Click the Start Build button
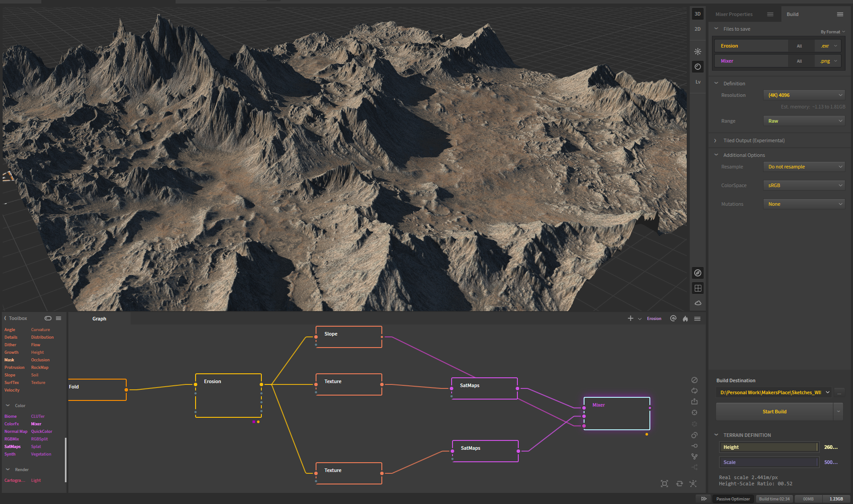 774,412
